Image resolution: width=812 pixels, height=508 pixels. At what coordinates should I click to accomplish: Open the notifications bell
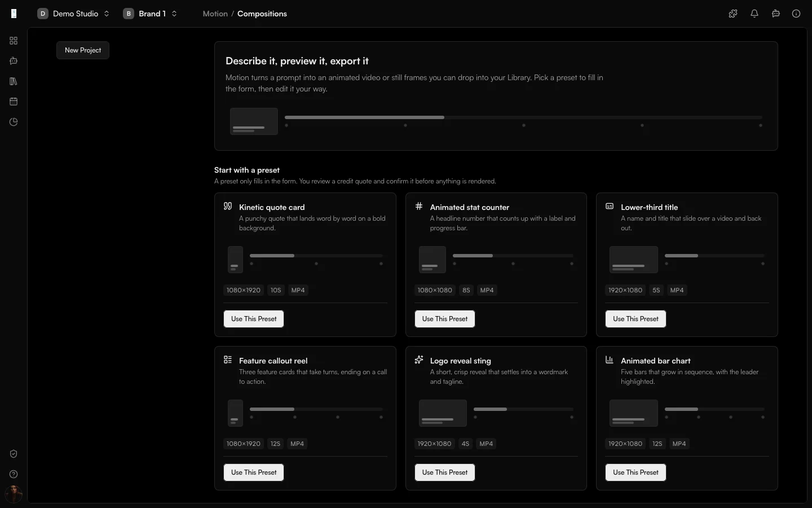point(754,14)
